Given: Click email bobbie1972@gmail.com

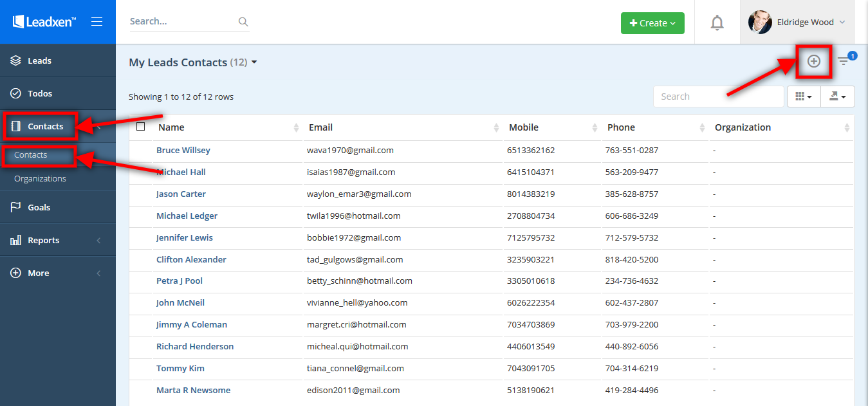Looking at the screenshot, I should click(354, 238).
